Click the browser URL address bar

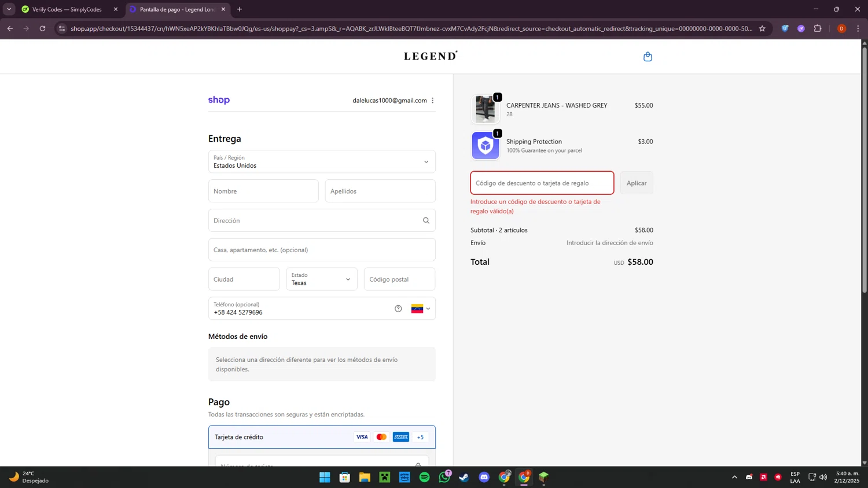pyautogui.click(x=411, y=28)
